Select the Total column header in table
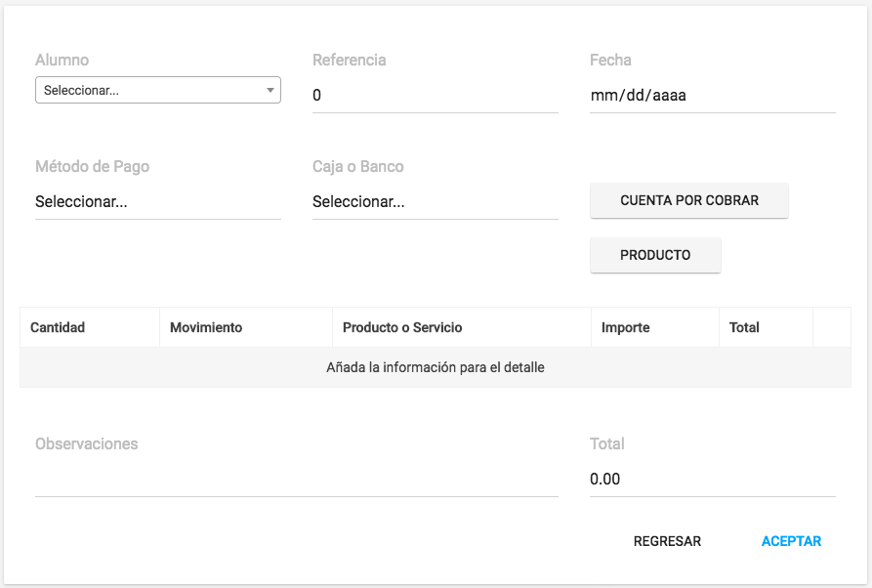872x588 pixels. 744,327
